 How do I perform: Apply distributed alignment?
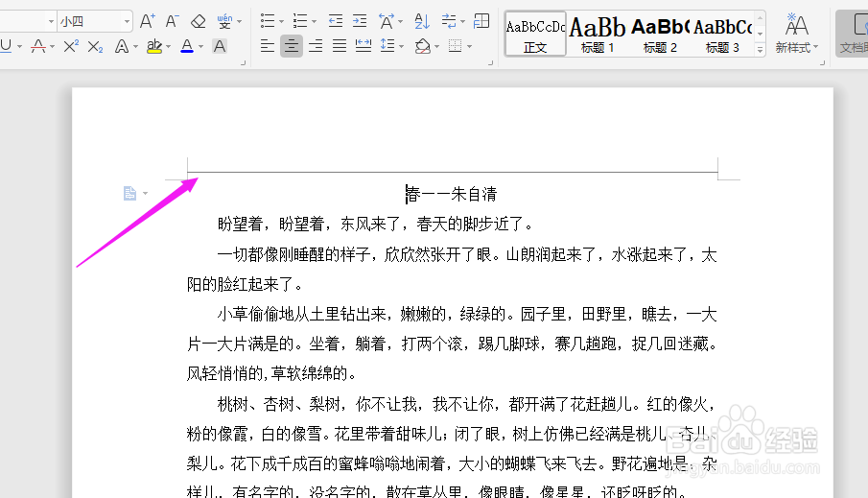pyautogui.click(x=364, y=46)
